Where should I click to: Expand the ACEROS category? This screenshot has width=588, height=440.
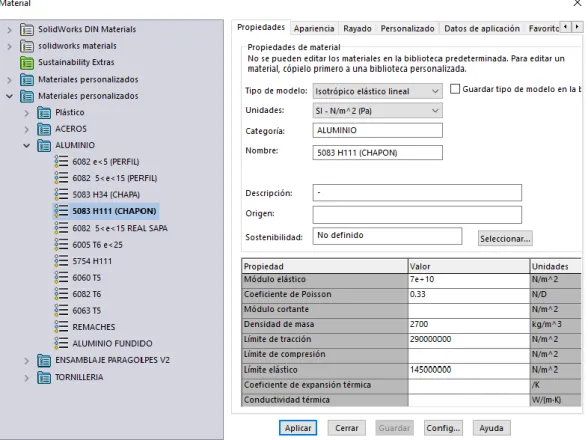27,129
